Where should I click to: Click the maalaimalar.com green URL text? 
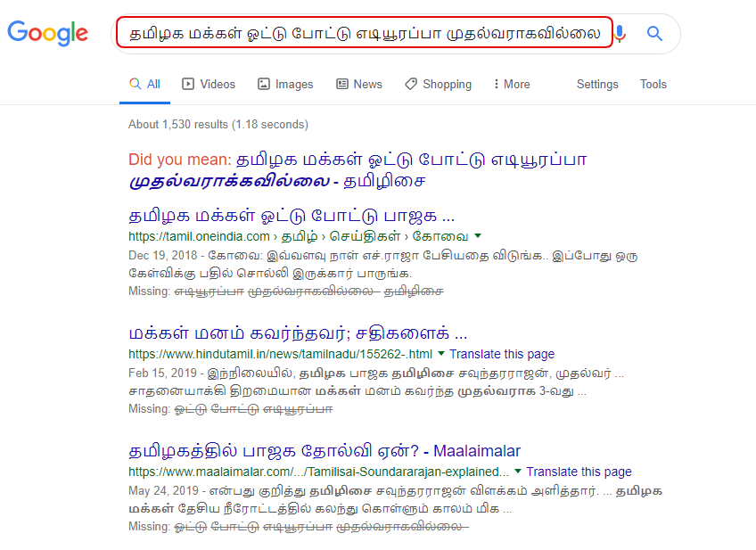tap(318, 472)
